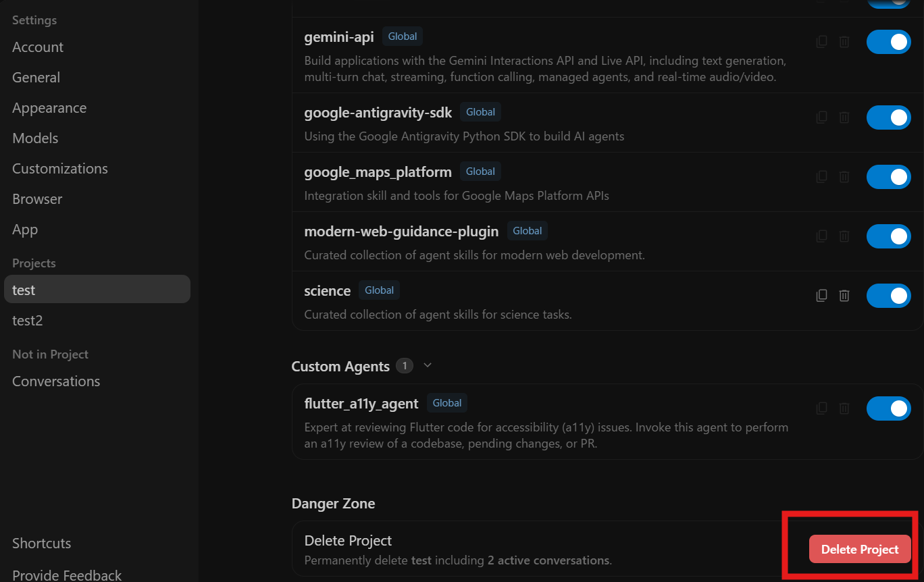Click the Global badge beside flutter_a11y_agent
This screenshot has height=582, width=924.
point(447,403)
